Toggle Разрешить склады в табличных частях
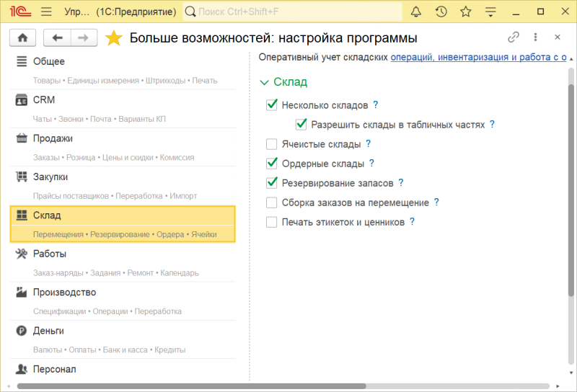The width and height of the screenshot is (577, 392). (x=301, y=125)
